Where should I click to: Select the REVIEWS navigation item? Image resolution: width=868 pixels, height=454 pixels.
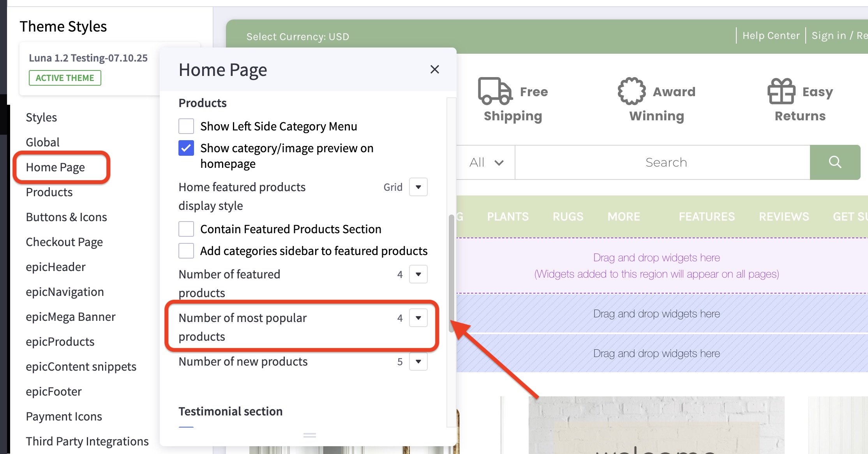784,216
